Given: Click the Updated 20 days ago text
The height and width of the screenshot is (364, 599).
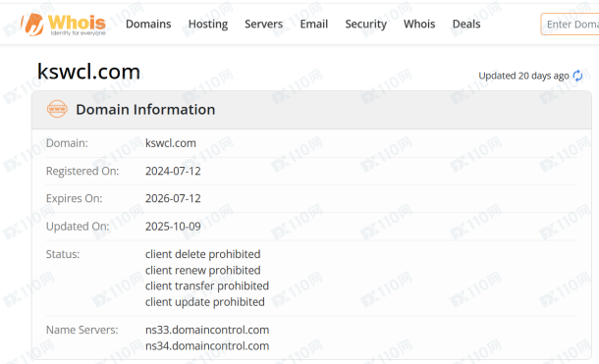Looking at the screenshot, I should point(523,76).
